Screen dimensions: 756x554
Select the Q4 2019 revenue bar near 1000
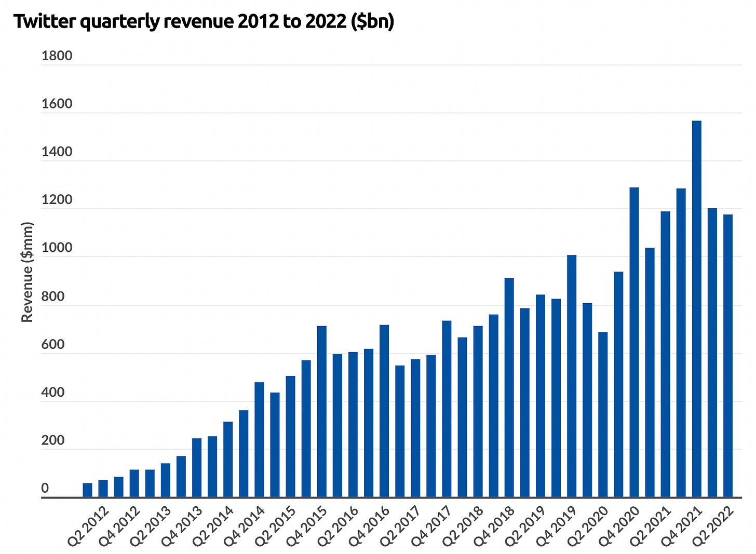pyautogui.click(x=572, y=376)
